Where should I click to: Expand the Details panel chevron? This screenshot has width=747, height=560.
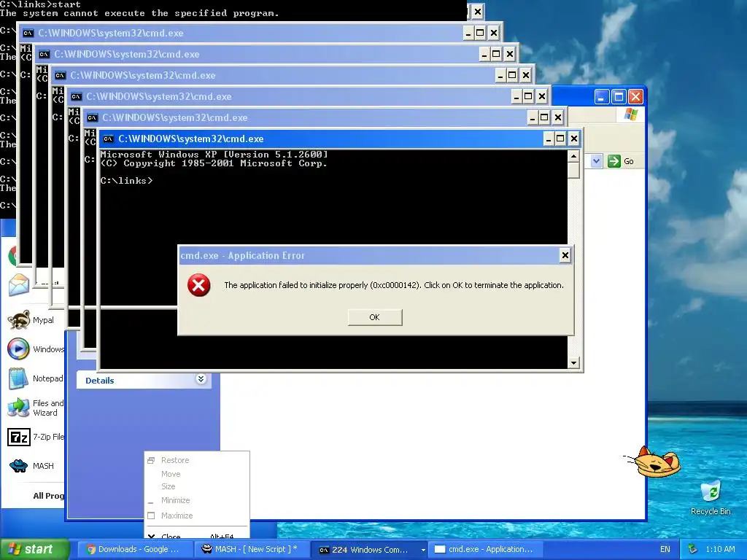[201, 379]
